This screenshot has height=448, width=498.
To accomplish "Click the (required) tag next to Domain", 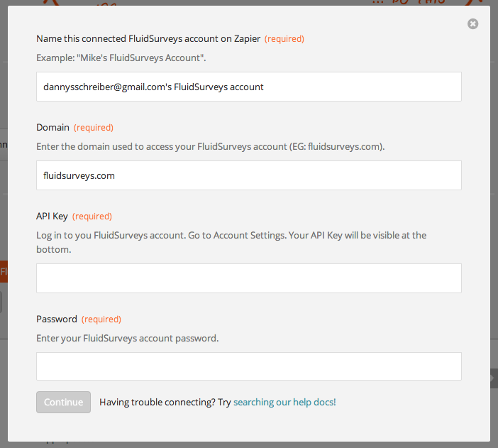I will coord(94,128).
